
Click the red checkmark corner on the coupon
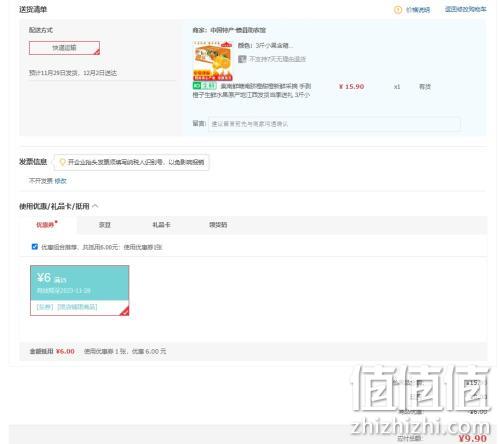[125, 312]
